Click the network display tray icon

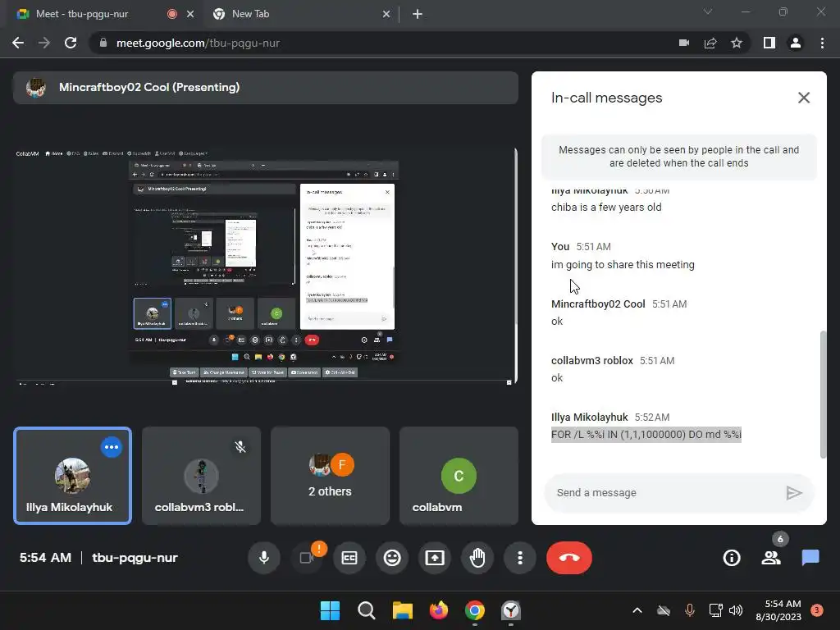[x=715, y=610]
